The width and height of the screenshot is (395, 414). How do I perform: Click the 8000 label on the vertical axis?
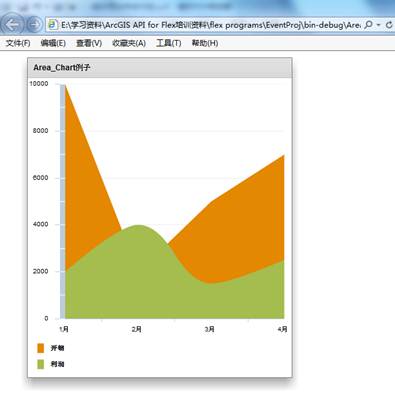pyautogui.click(x=40, y=131)
